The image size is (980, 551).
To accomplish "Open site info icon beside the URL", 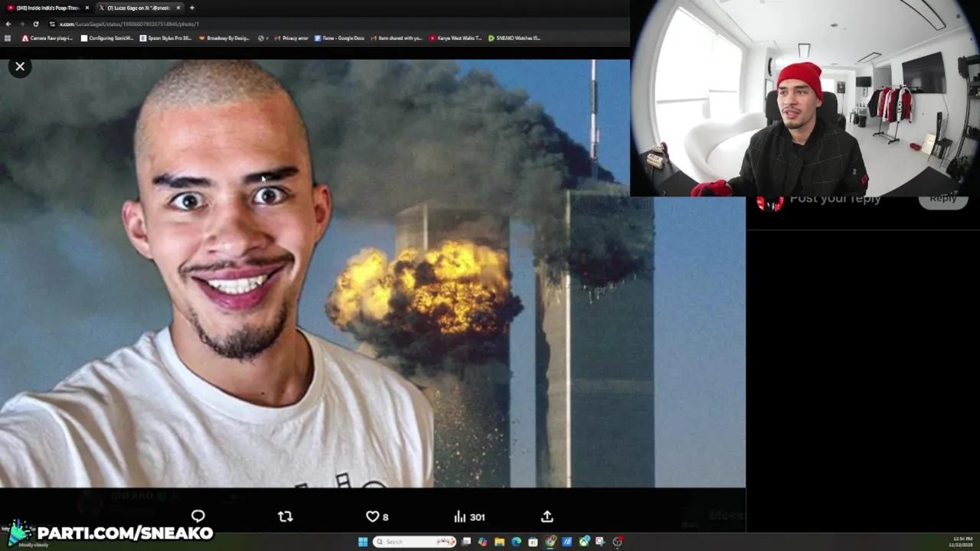I will tap(52, 24).
